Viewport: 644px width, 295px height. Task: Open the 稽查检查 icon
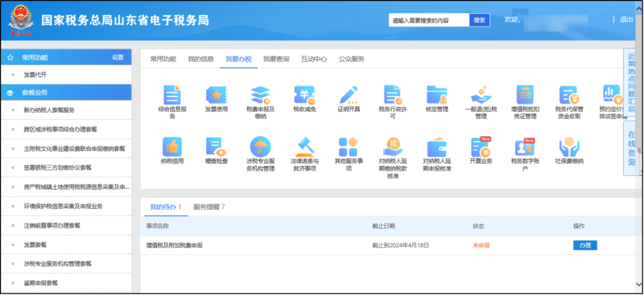pyautogui.click(x=216, y=147)
